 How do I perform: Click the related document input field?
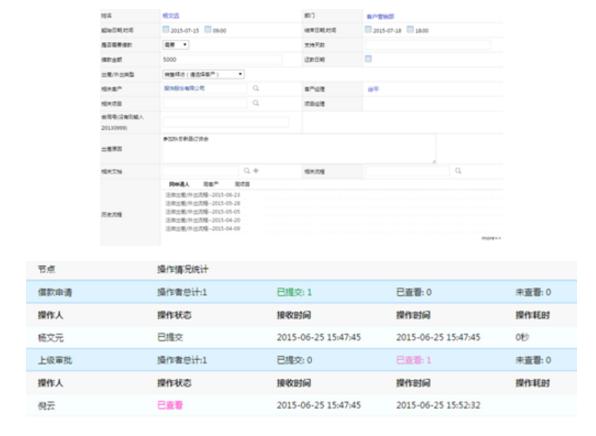pos(201,171)
